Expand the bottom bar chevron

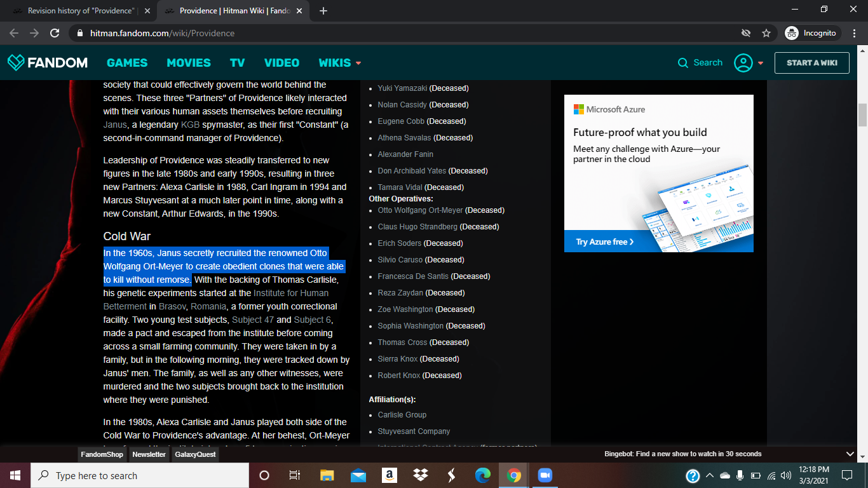[x=850, y=454]
